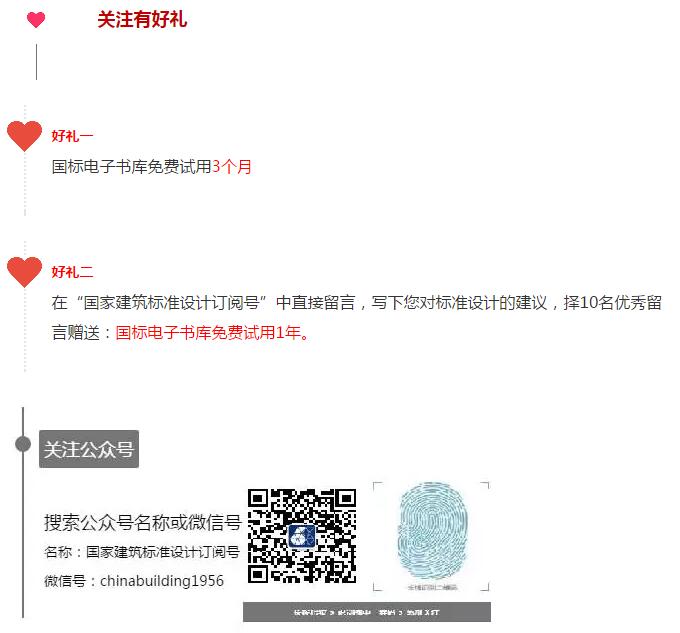Click the top-right finder square of the QR code

(345, 499)
